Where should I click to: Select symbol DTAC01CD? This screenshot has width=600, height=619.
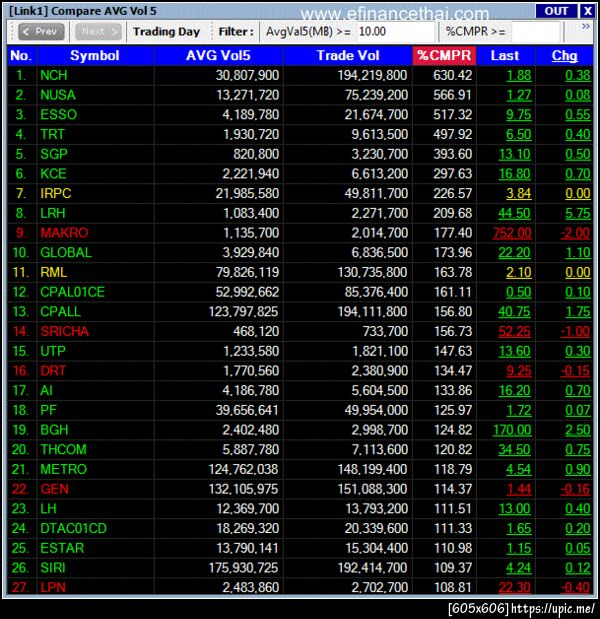[73, 529]
